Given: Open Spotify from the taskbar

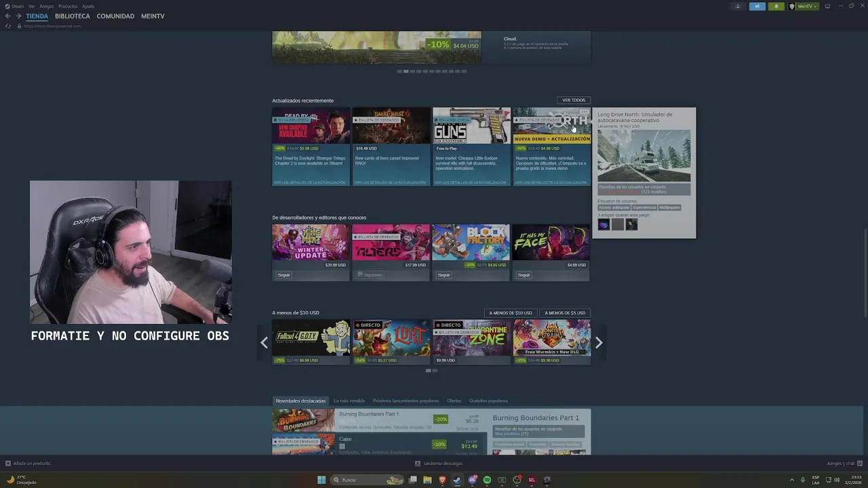Looking at the screenshot, I should (x=487, y=480).
